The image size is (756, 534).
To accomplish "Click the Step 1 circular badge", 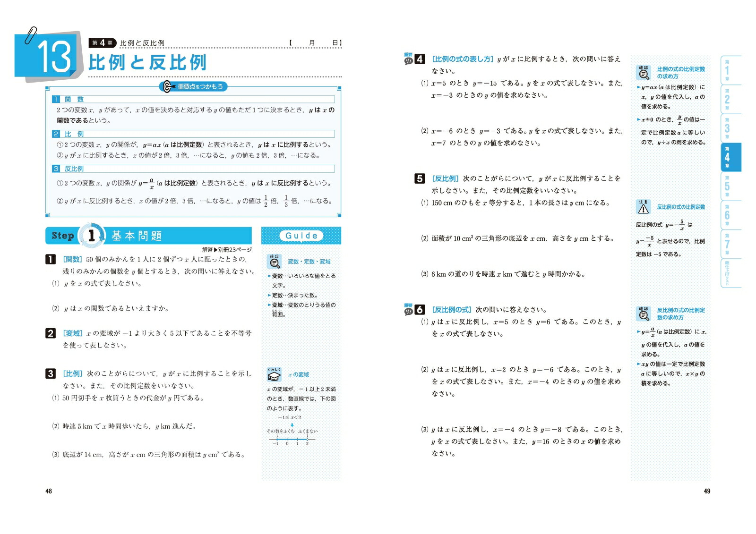I will [91, 236].
